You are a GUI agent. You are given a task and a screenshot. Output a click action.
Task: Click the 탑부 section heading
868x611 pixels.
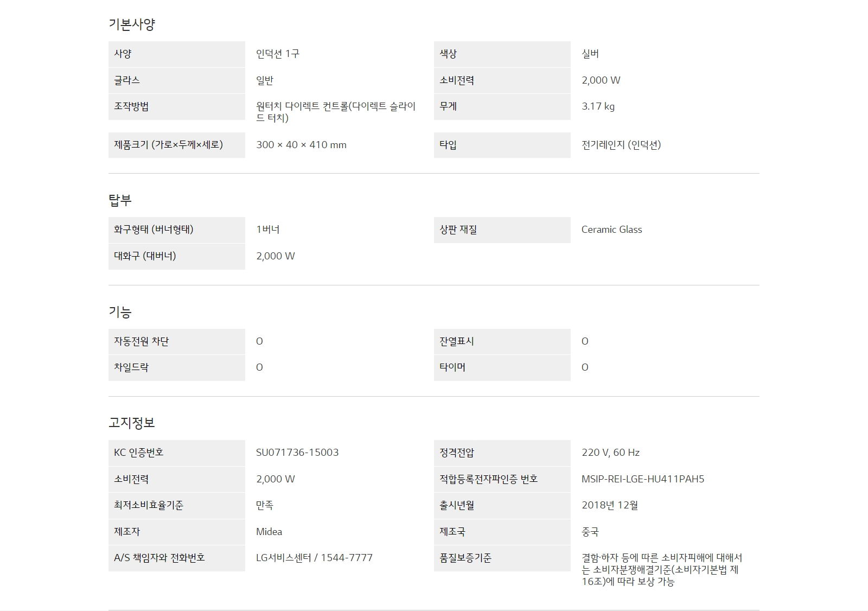(x=120, y=200)
